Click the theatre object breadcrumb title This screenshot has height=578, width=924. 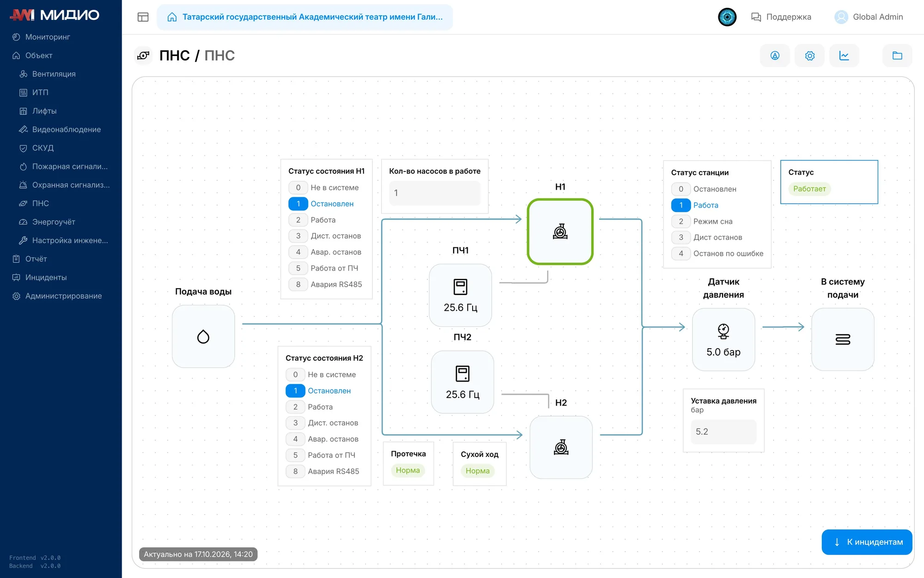coord(312,17)
